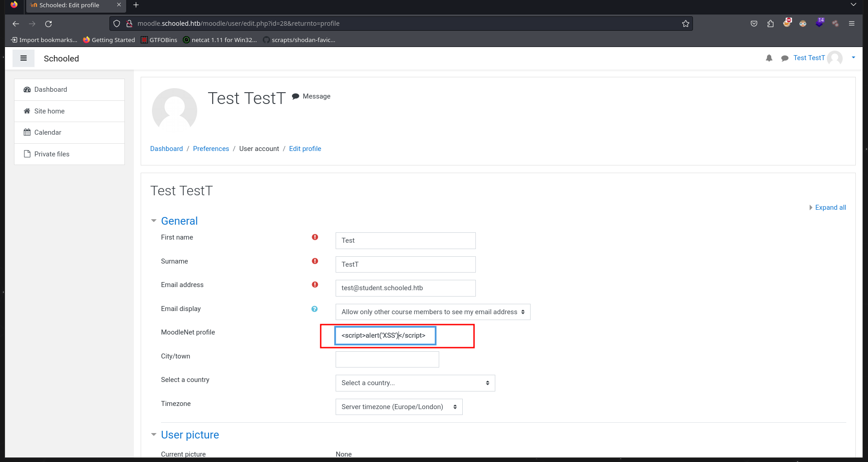Open the notifications bell icon
Image resolution: width=868 pixels, height=462 pixels.
coord(769,58)
